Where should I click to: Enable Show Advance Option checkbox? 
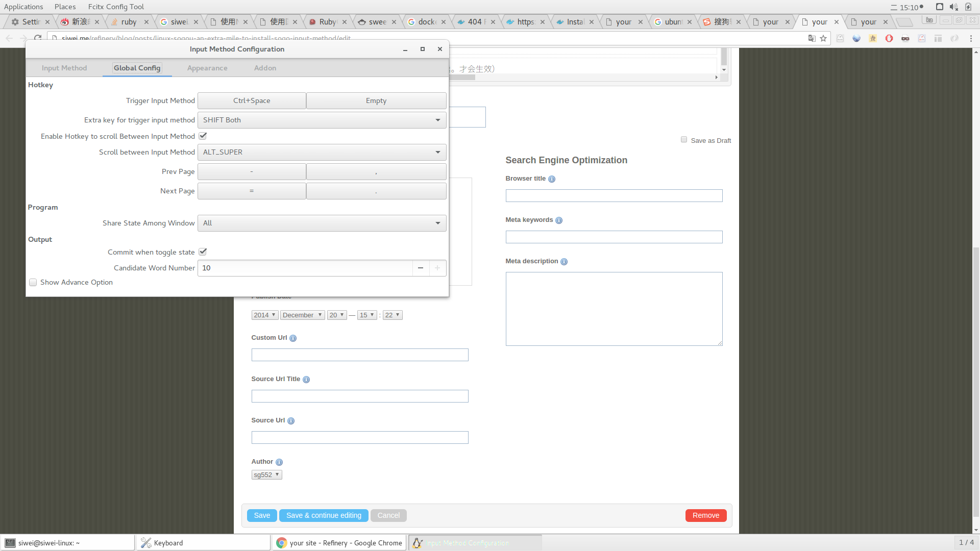pos(33,282)
